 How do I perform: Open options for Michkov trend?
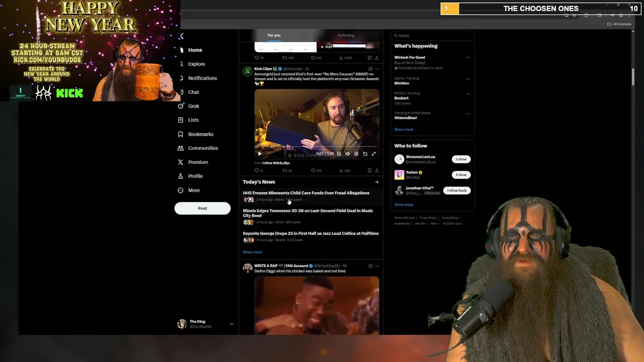[x=468, y=78]
